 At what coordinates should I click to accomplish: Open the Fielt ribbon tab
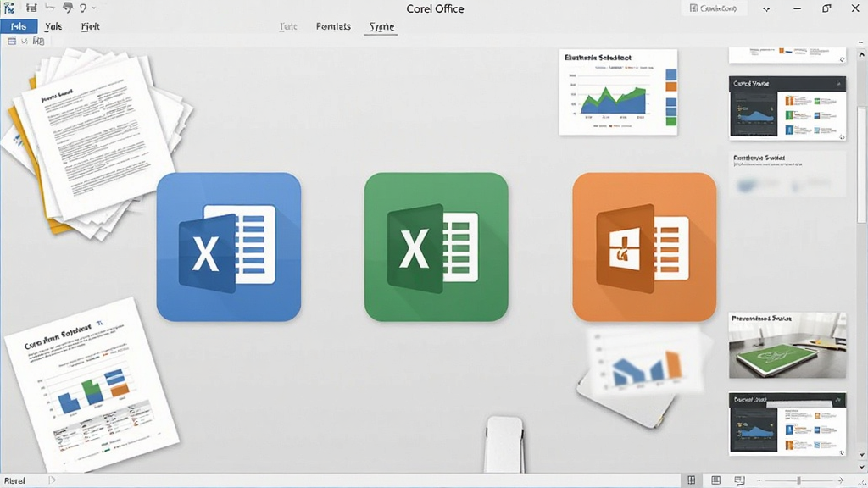[90, 26]
